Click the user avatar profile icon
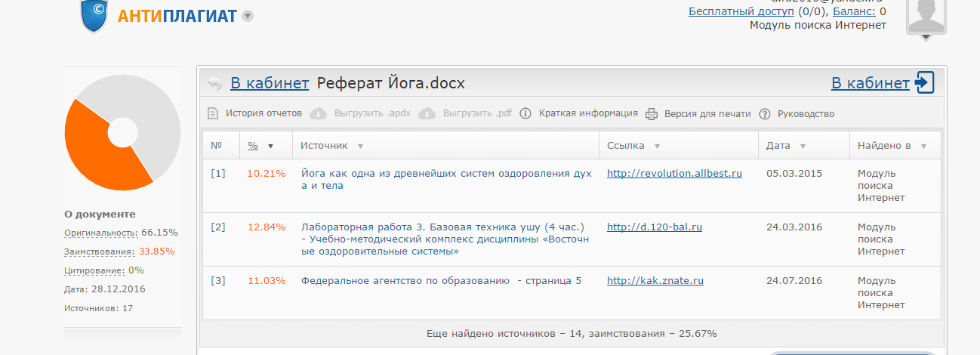 pos(926,17)
